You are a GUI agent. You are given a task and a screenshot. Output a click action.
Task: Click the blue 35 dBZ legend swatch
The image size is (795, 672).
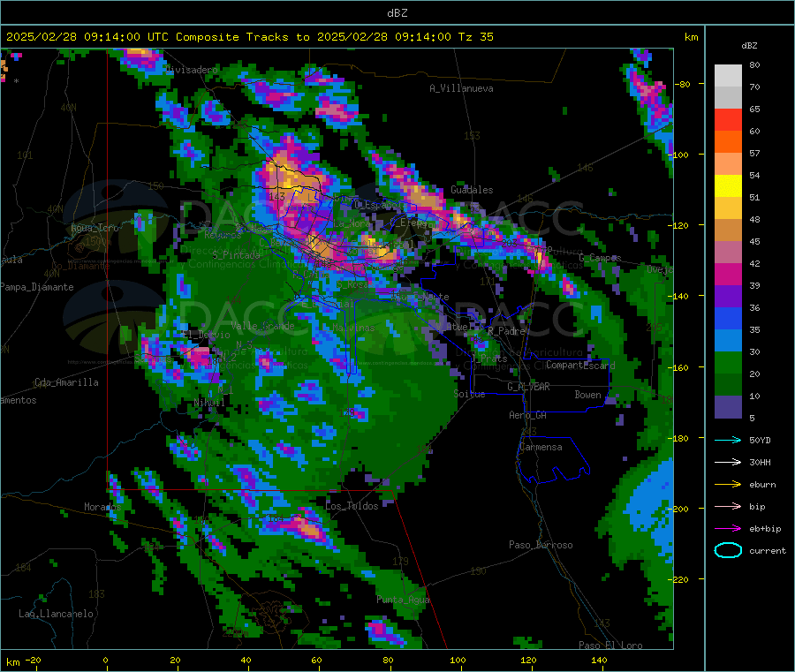728,318
